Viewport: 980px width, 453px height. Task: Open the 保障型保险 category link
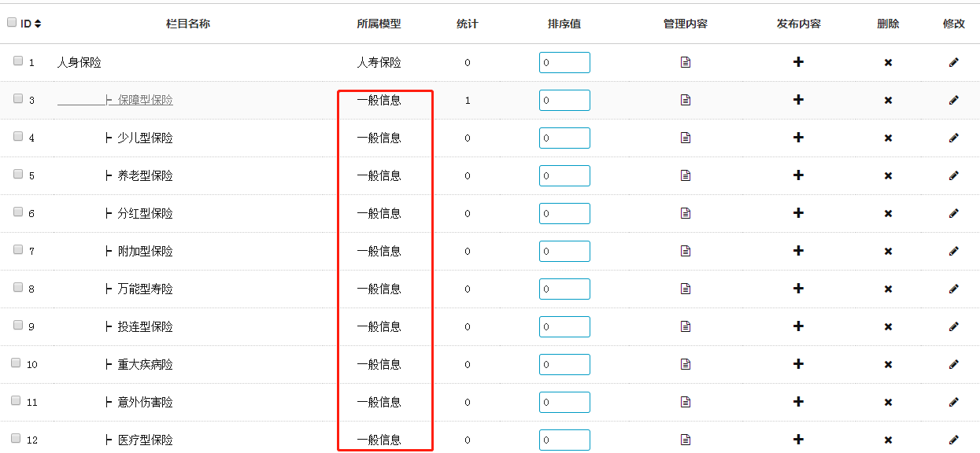145,100
